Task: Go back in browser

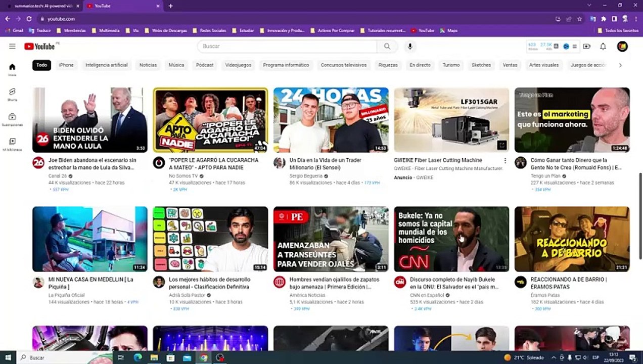Action: pos(7,19)
